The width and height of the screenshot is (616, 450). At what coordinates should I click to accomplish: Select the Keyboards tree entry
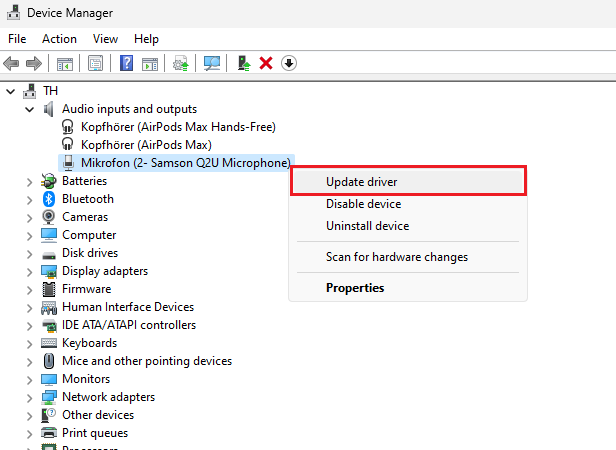(x=89, y=343)
